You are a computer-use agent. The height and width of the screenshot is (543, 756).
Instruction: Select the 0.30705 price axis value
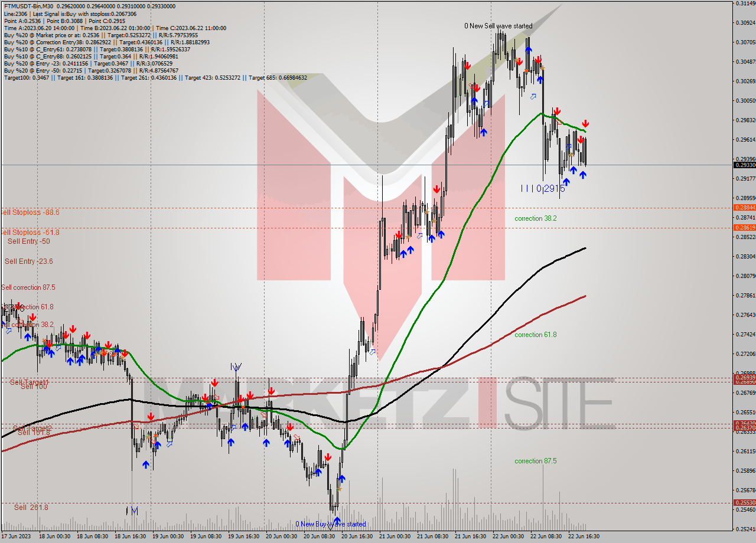click(745, 42)
